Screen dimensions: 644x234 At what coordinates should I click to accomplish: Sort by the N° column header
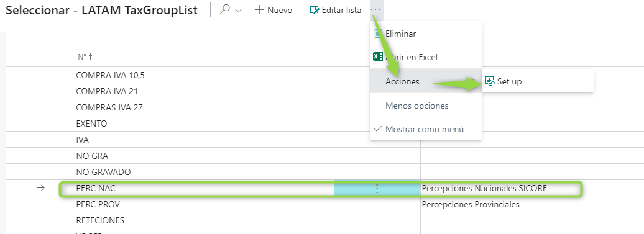point(85,57)
